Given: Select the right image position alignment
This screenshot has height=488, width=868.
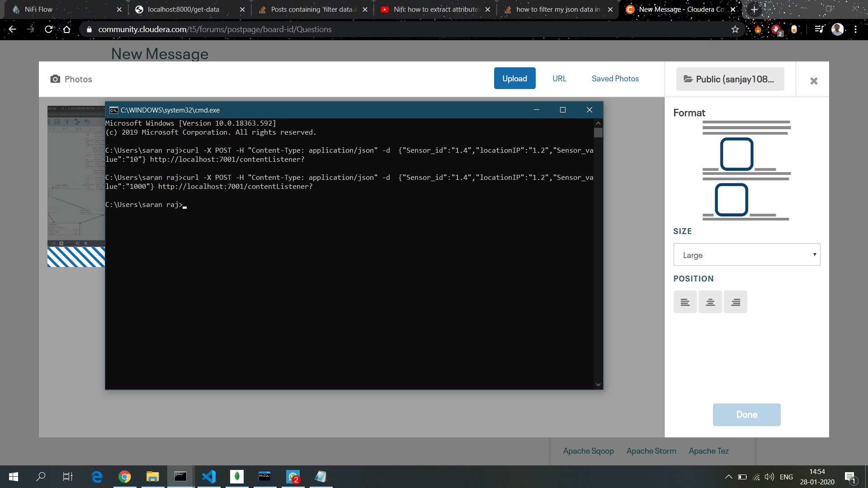Looking at the screenshot, I should [x=736, y=301].
